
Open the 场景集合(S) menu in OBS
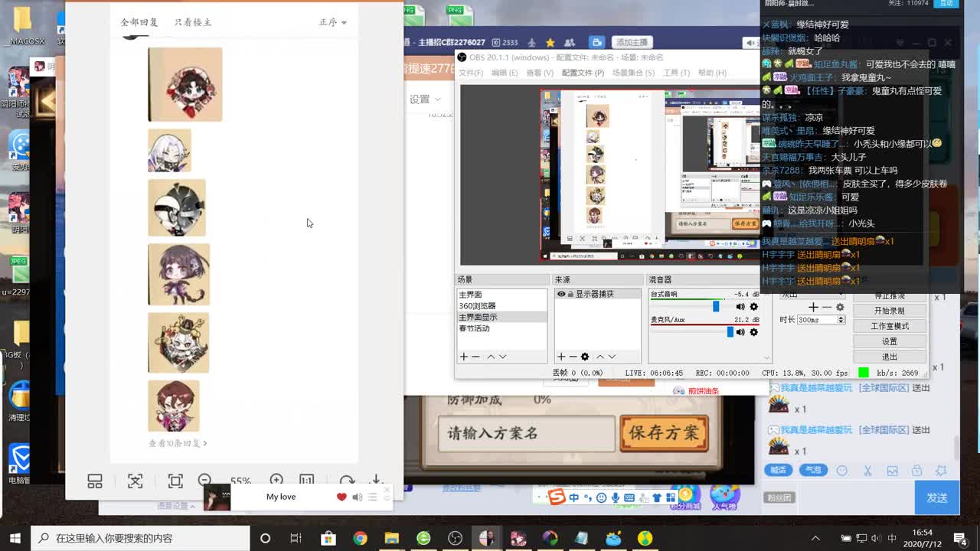[x=634, y=73]
